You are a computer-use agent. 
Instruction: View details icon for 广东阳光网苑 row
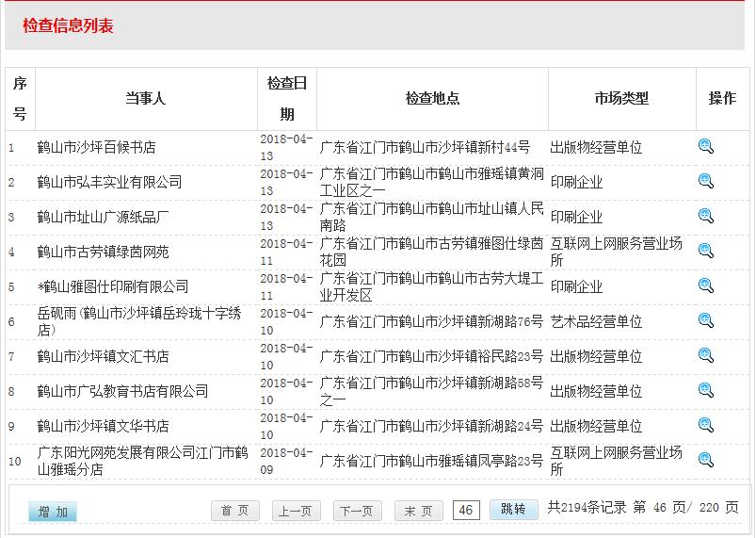[x=706, y=460]
